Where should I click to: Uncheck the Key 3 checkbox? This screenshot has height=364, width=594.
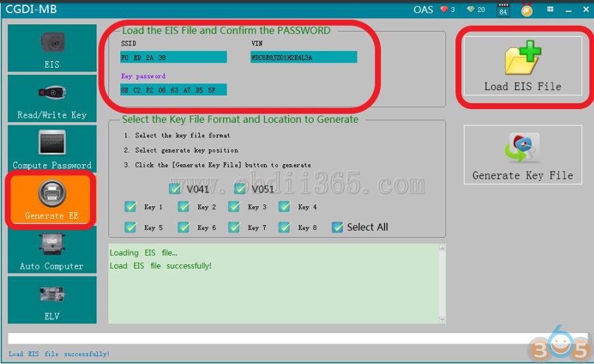click(234, 206)
